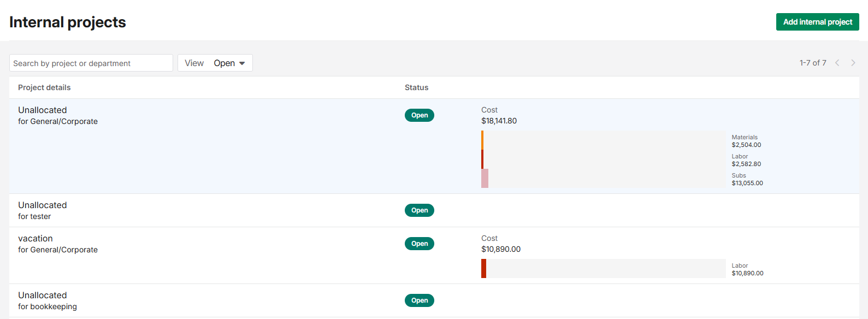868x319 pixels.
Task: Click the Open status badge for vacation
Action: click(x=420, y=244)
